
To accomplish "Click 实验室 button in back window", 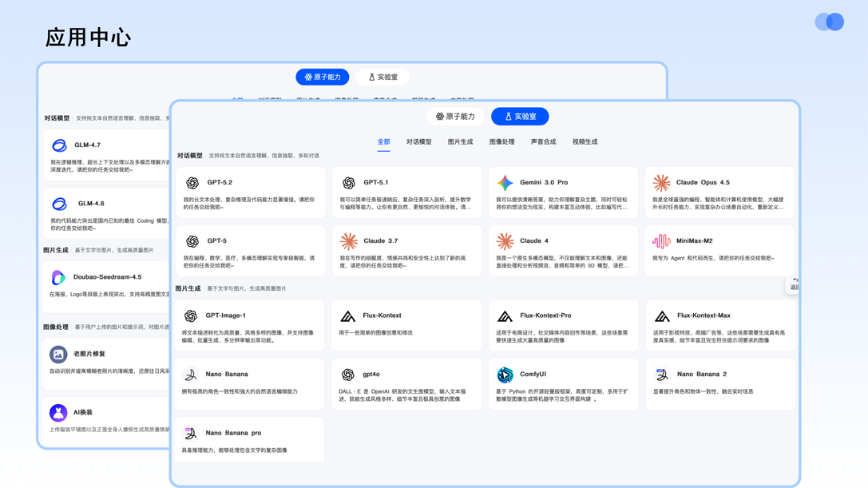I will pyautogui.click(x=382, y=77).
